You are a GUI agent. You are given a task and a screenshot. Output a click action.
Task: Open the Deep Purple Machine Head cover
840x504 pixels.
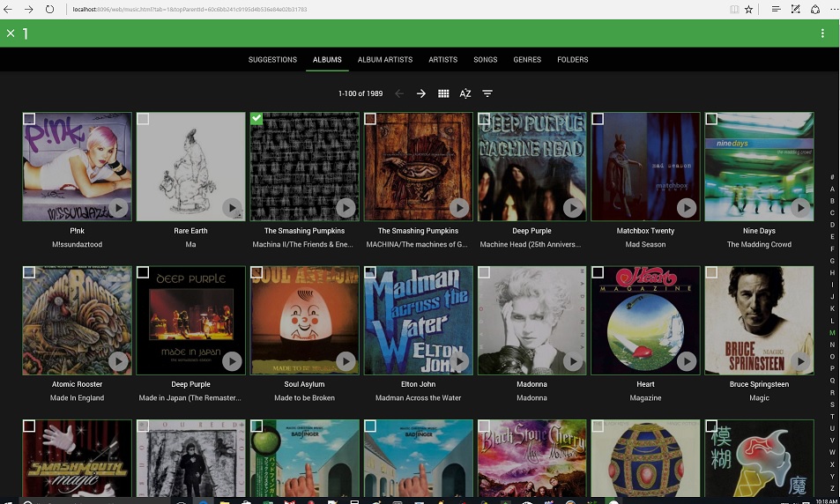pyautogui.click(x=532, y=167)
